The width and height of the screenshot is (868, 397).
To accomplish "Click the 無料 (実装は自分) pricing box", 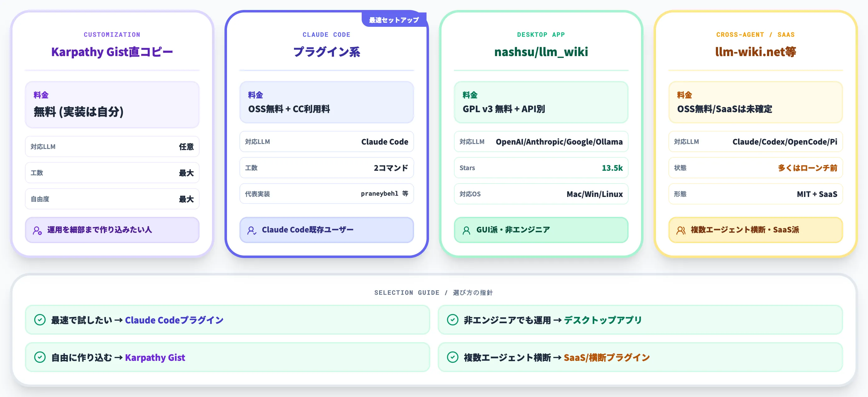I will pyautogui.click(x=112, y=104).
